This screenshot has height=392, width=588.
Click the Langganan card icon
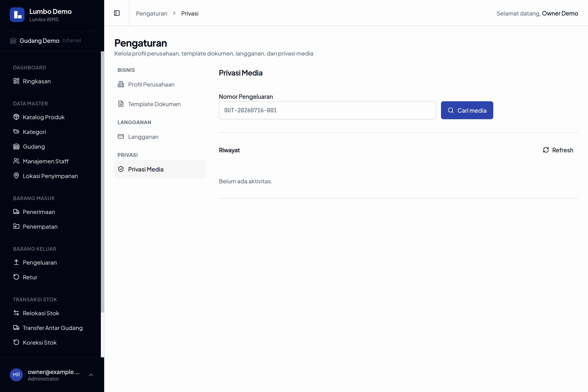(121, 137)
